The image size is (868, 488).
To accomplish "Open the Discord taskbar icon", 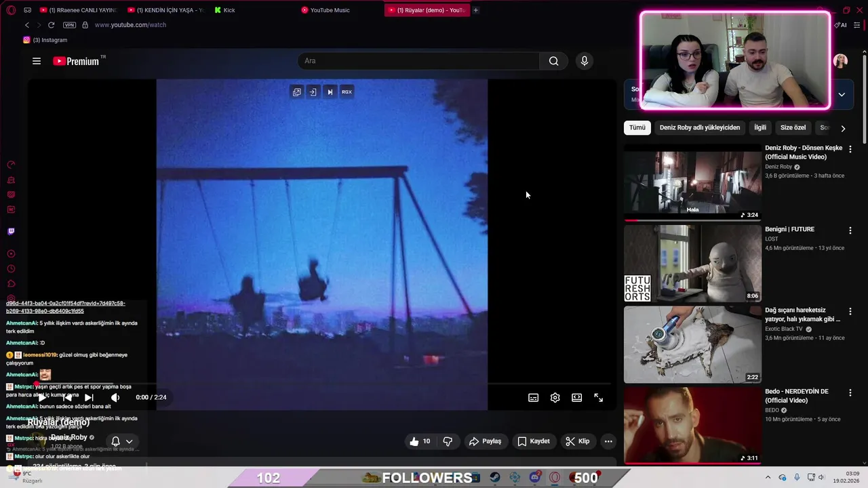I will (534, 478).
